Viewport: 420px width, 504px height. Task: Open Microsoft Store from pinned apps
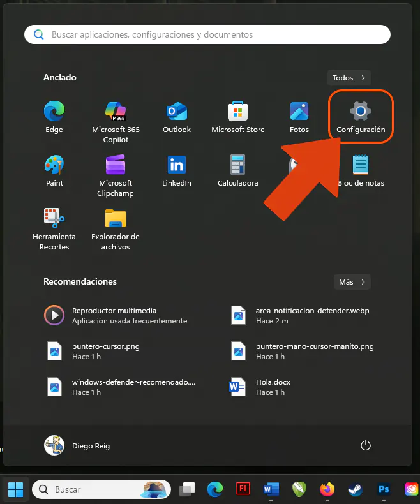238,117
